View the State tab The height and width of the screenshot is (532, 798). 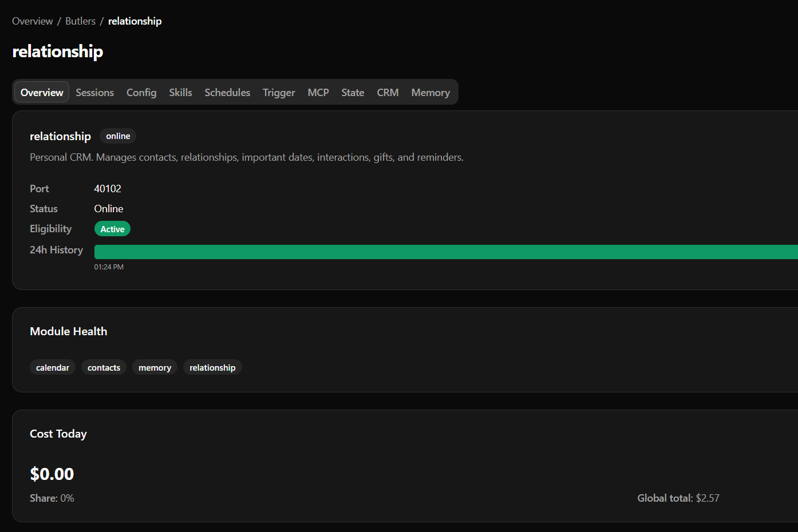point(352,92)
